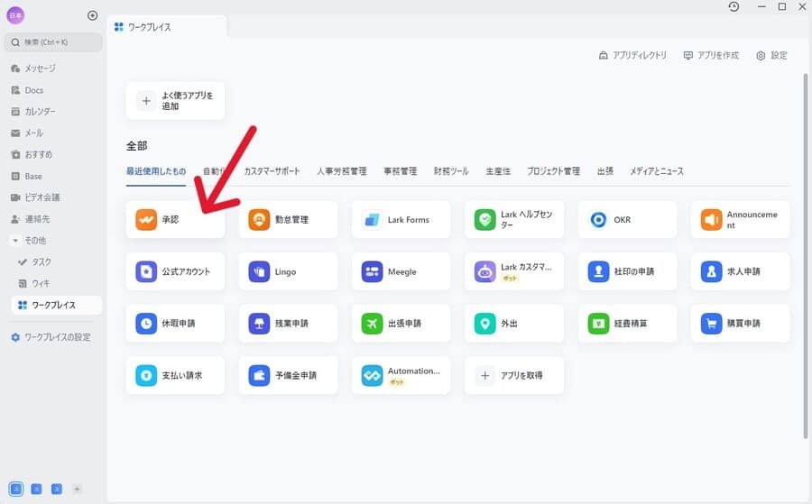The width and height of the screenshot is (812, 504).
Task: Click アプリを作成 create app
Action: [711, 55]
